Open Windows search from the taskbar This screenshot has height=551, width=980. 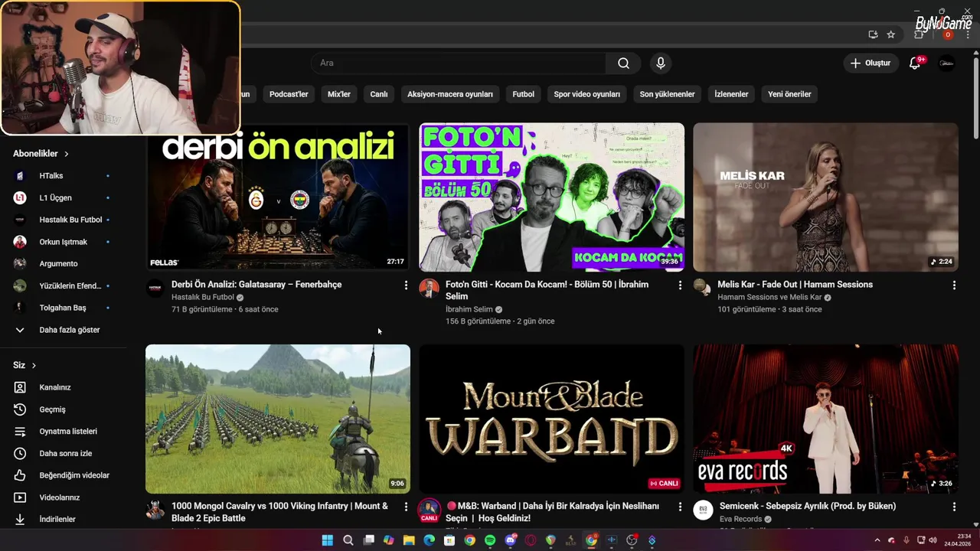click(348, 540)
